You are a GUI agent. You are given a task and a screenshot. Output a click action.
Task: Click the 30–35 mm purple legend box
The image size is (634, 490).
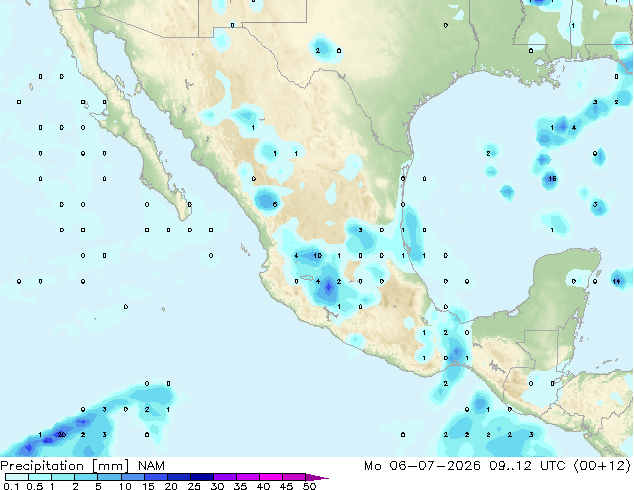(225, 477)
